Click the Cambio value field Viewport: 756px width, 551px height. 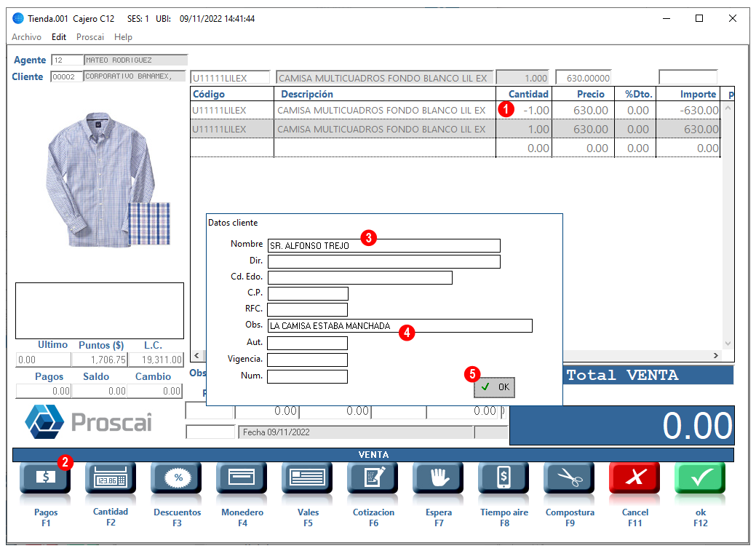pos(155,391)
